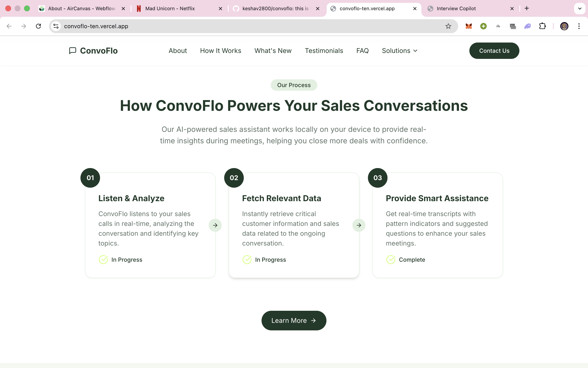Image resolution: width=588 pixels, height=368 pixels.
Task: Switch to Interview Copilot tab
Action: point(470,9)
